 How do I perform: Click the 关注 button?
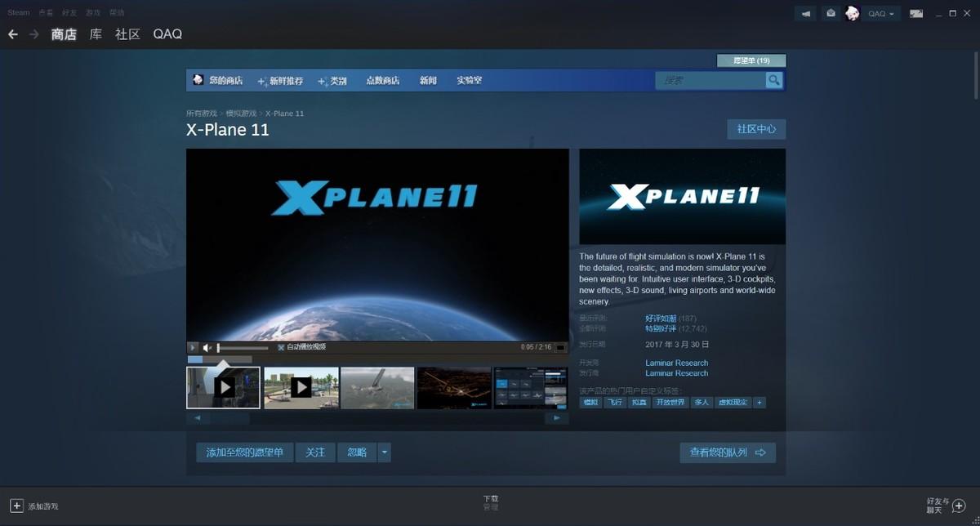tap(315, 452)
